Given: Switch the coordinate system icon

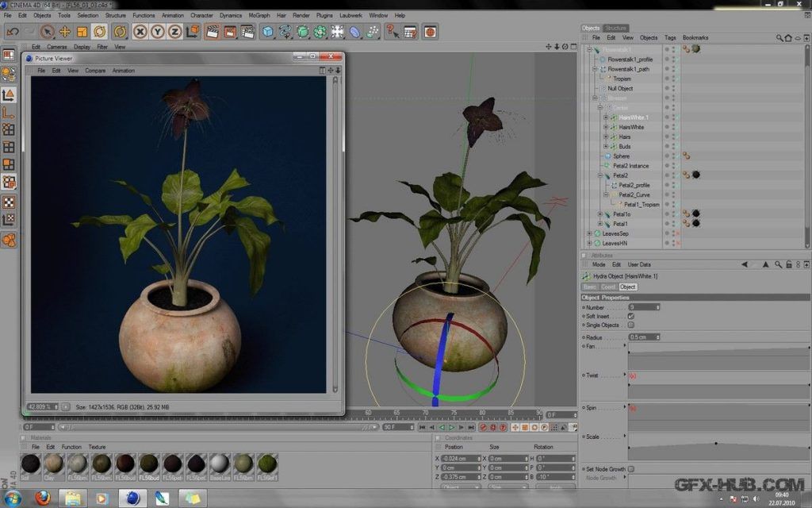Looking at the screenshot, I should 193,32.
